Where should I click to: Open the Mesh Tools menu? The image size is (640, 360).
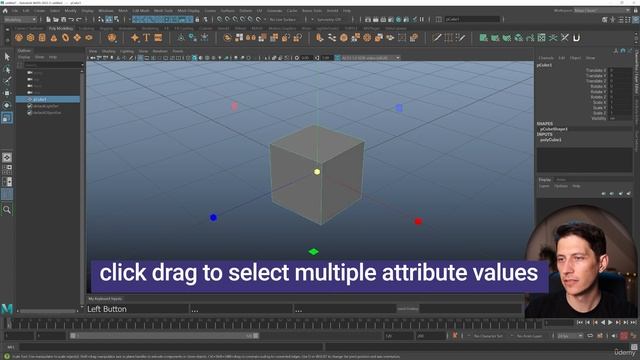click(163, 11)
